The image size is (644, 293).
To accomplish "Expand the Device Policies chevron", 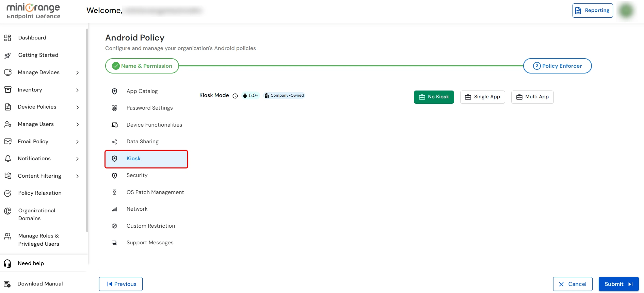I will (x=78, y=108).
